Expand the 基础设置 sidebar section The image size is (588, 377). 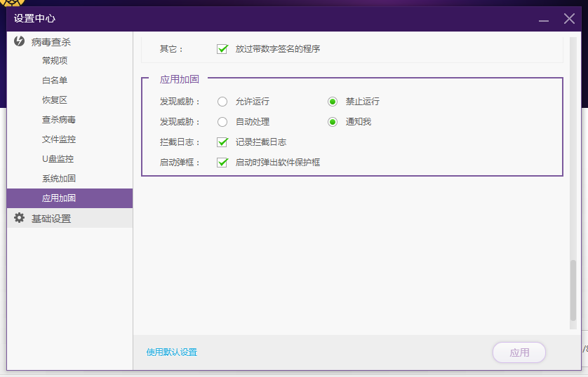coord(51,219)
